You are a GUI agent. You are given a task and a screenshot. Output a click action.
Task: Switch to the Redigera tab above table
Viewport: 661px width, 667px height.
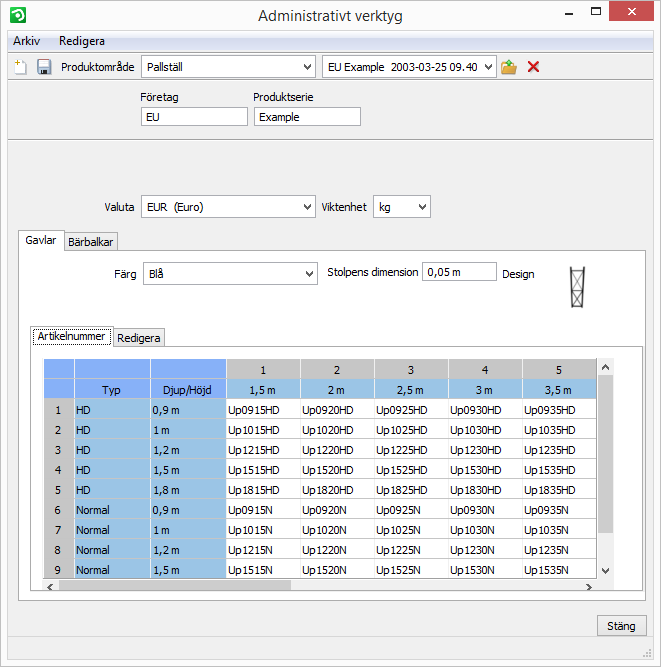tap(139, 338)
